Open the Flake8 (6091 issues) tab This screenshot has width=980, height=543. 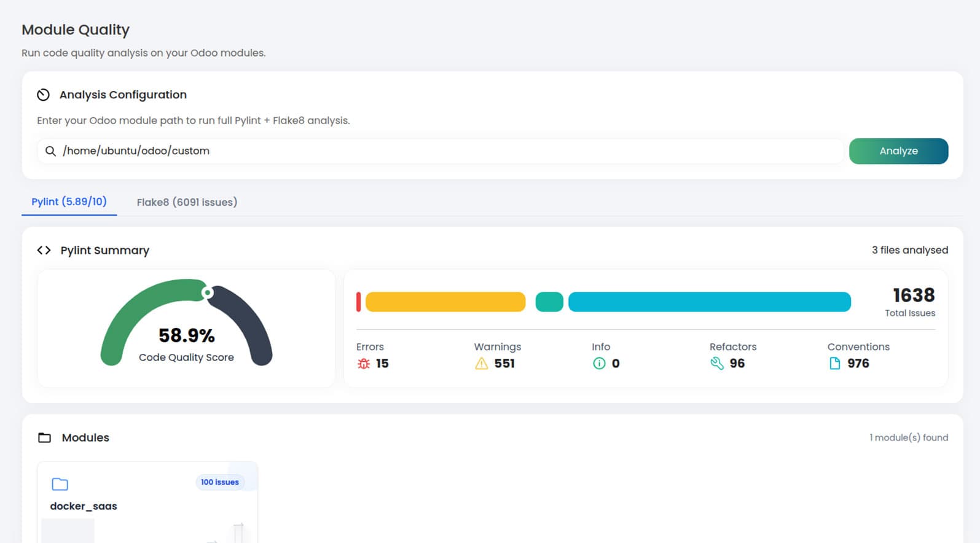(187, 202)
